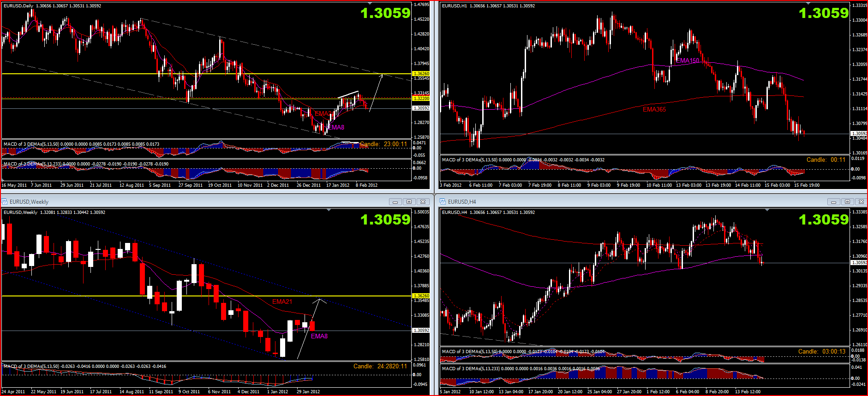Click the yellow 1.36260 price tag on Daily chart
Screen dimensions: 868x396
pos(421,74)
